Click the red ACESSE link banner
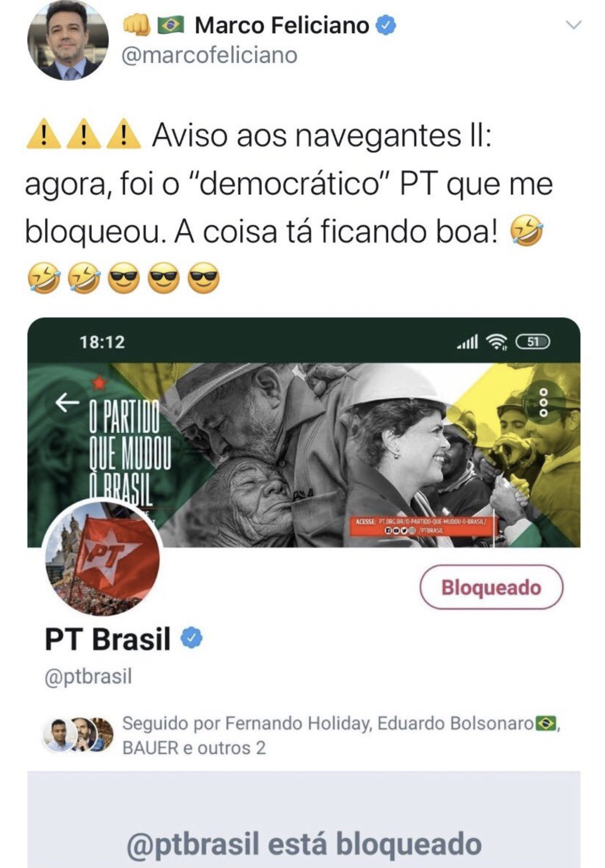The image size is (605, 868). tap(421, 526)
